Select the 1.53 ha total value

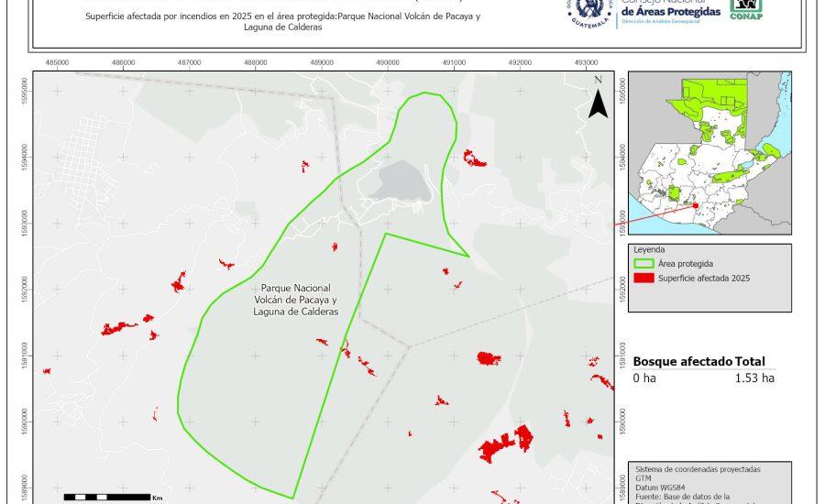(x=753, y=378)
